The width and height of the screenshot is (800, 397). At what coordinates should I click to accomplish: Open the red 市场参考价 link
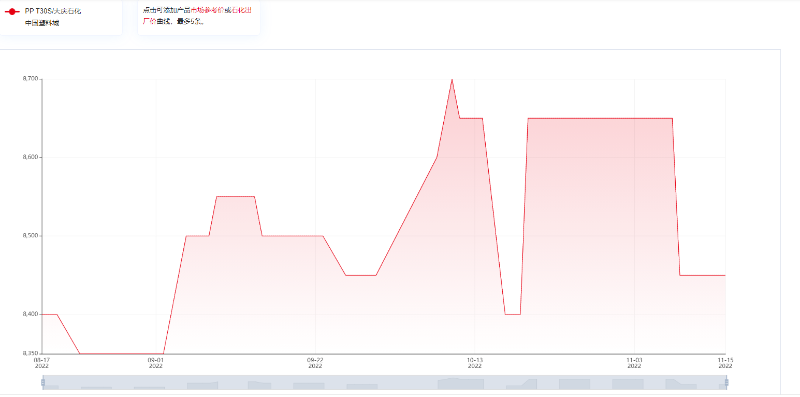click(208, 10)
